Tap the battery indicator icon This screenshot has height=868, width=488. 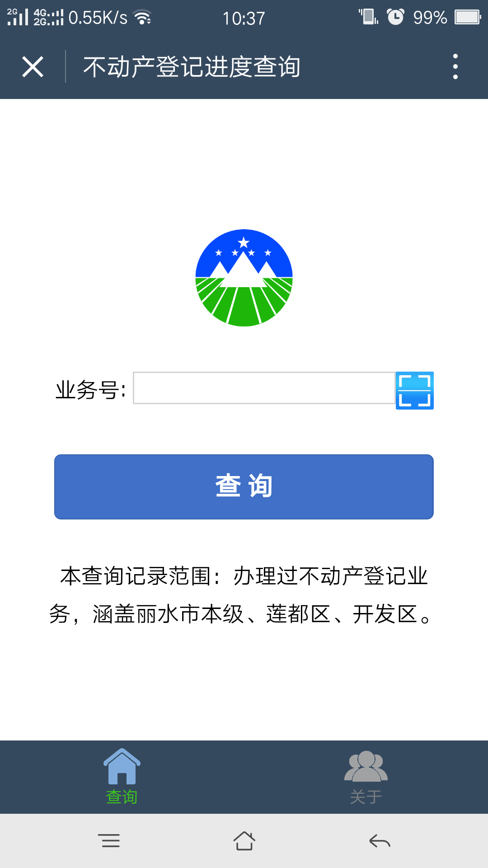click(x=468, y=17)
